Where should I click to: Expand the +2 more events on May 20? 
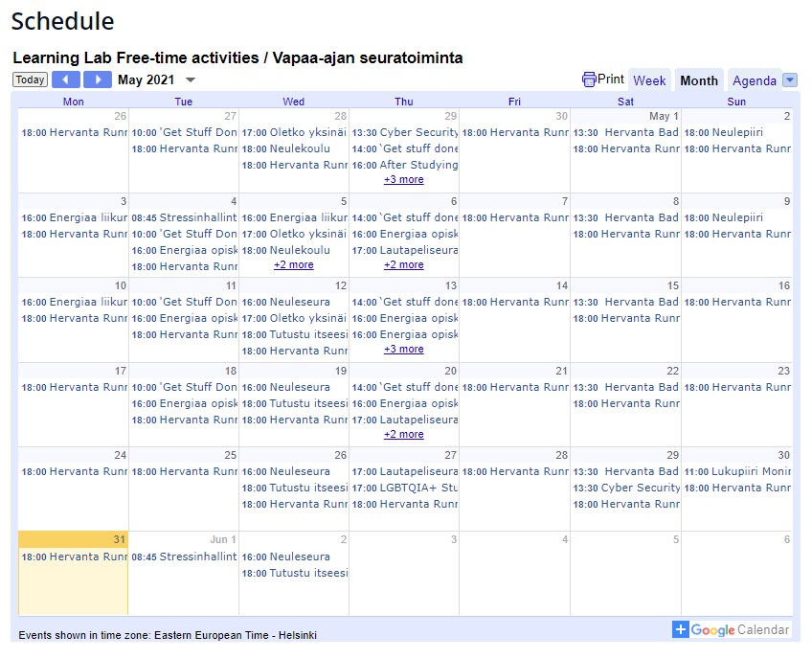[404, 434]
